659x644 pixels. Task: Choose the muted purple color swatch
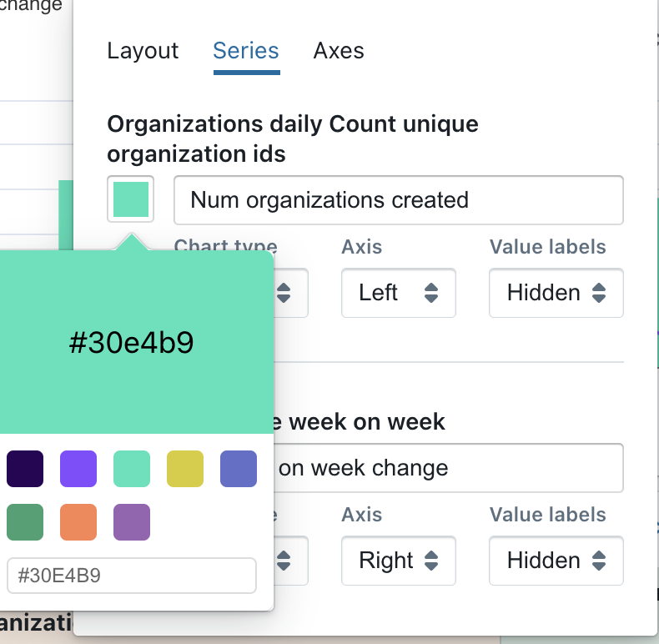(x=132, y=522)
